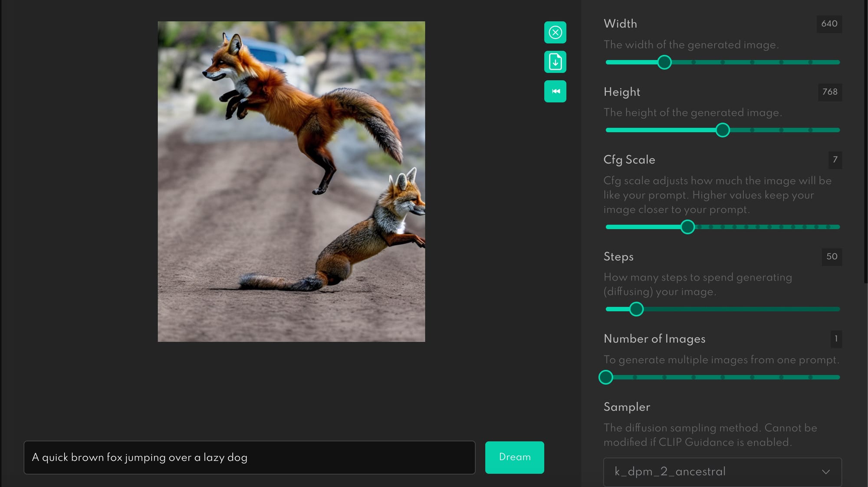Click the Steps slider handle
This screenshot has width=868, height=487.
click(x=636, y=309)
